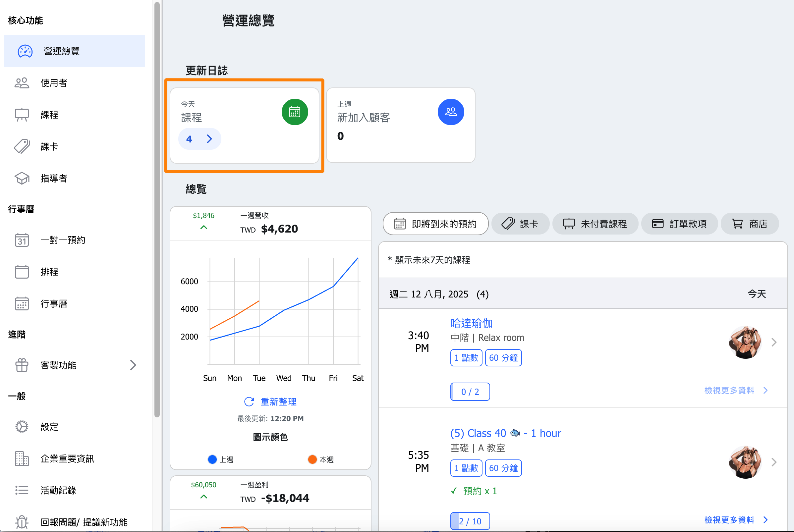The height and width of the screenshot is (532, 794).
Task: Select the 指導者 graduation cap icon
Action: click(x=22, y=179)
